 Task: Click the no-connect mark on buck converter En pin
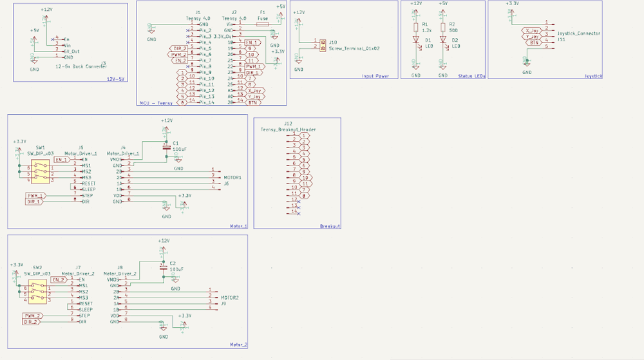pyautogui.click(x=53, y=39)
